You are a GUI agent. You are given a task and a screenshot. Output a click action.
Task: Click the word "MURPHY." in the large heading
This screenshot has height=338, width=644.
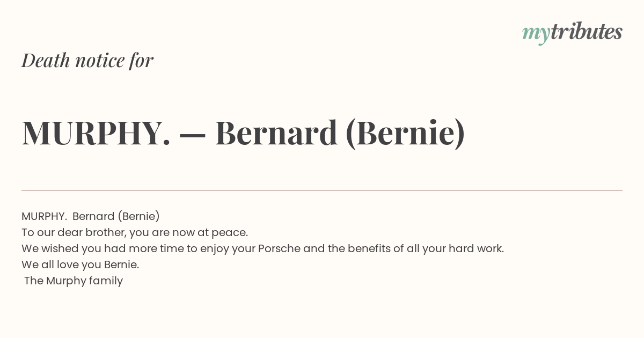click(x=96, y=133)
